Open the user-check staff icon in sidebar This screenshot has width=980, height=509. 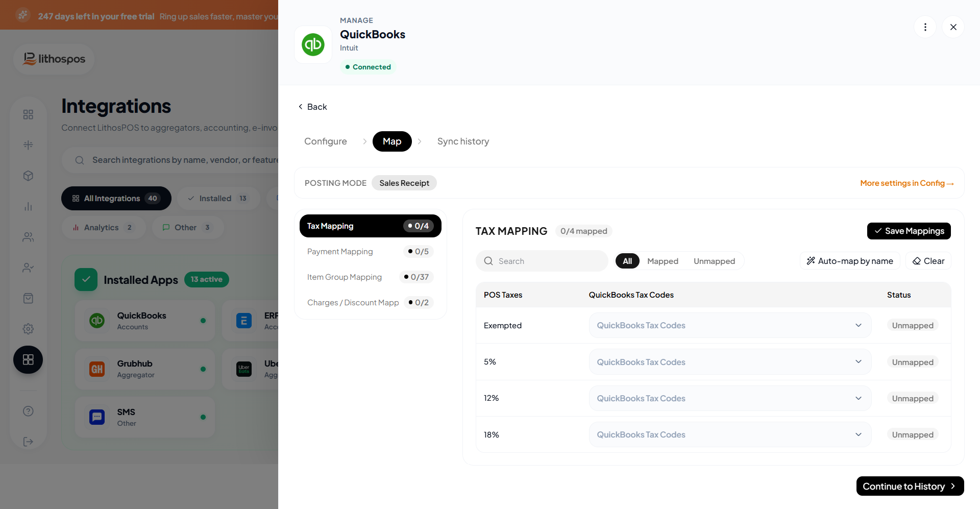tap(28, 268)
